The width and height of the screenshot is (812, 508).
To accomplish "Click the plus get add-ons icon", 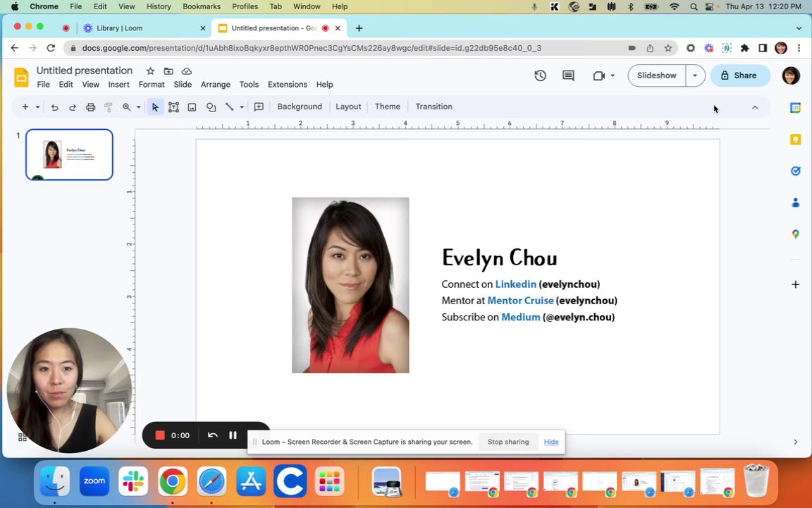I will click(795, 284).
